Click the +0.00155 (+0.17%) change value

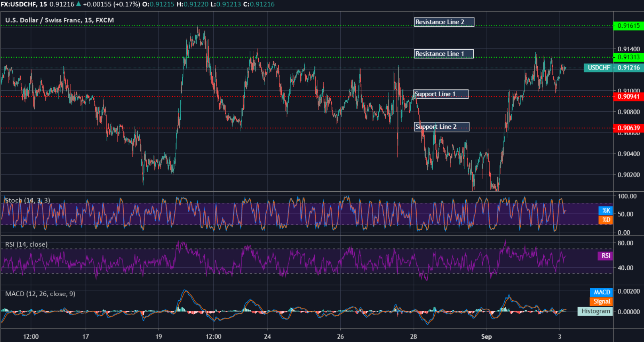pos(111,4)
